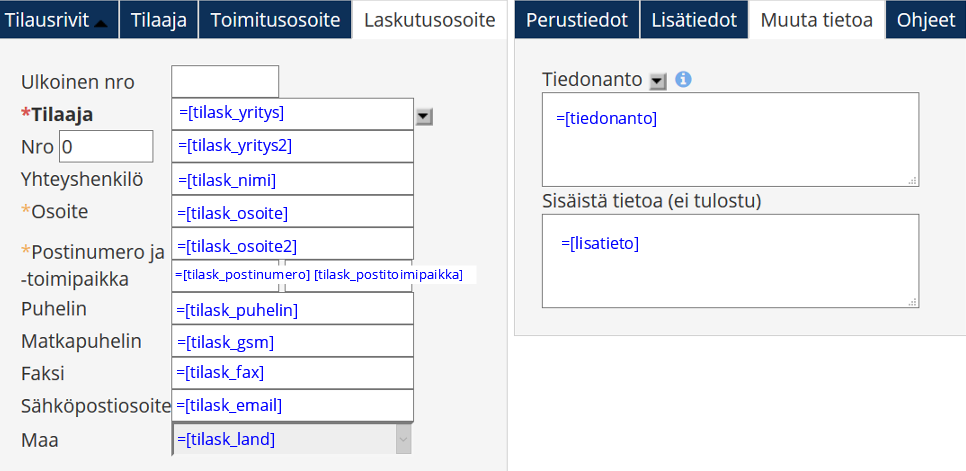Open the Lisätiedot tab

694,20
